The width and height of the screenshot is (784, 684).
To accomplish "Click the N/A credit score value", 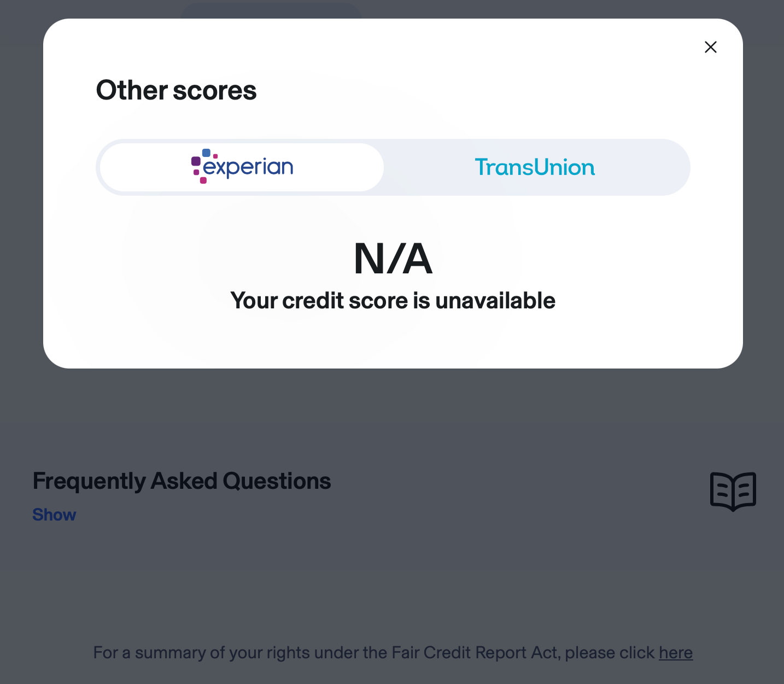I will point(393,259).
